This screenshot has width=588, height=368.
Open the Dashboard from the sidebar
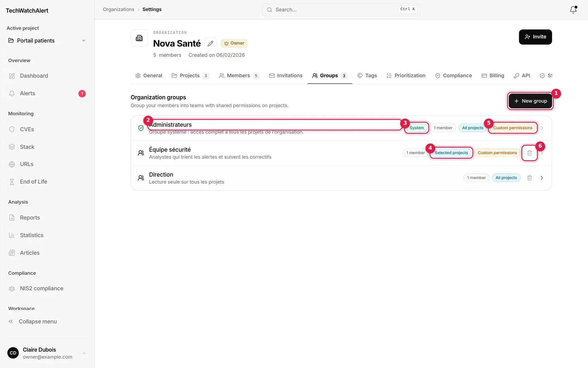coord(47,76)
